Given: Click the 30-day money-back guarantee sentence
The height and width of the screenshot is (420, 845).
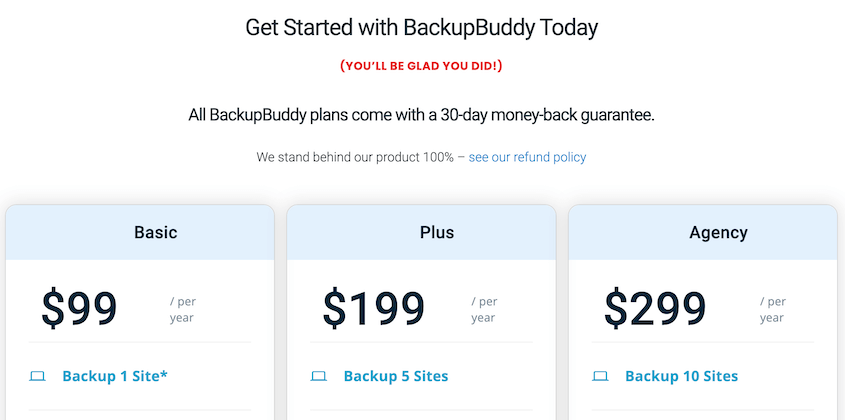Looking at the screenshot, I should (421, 115).
